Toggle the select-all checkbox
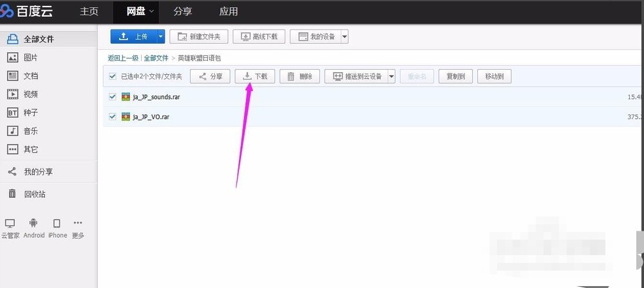 click(x=113, y=77)
